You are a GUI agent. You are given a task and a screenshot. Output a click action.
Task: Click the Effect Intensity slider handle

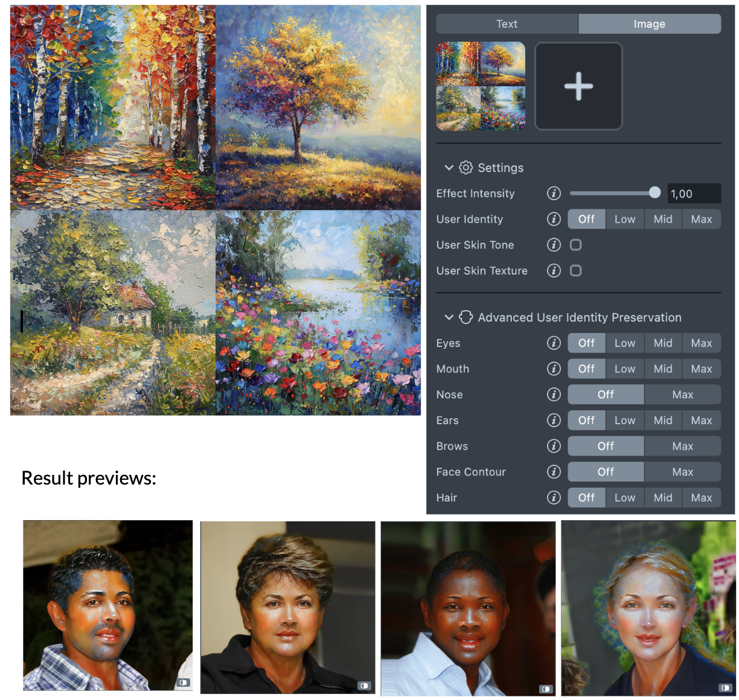[654, 192]
